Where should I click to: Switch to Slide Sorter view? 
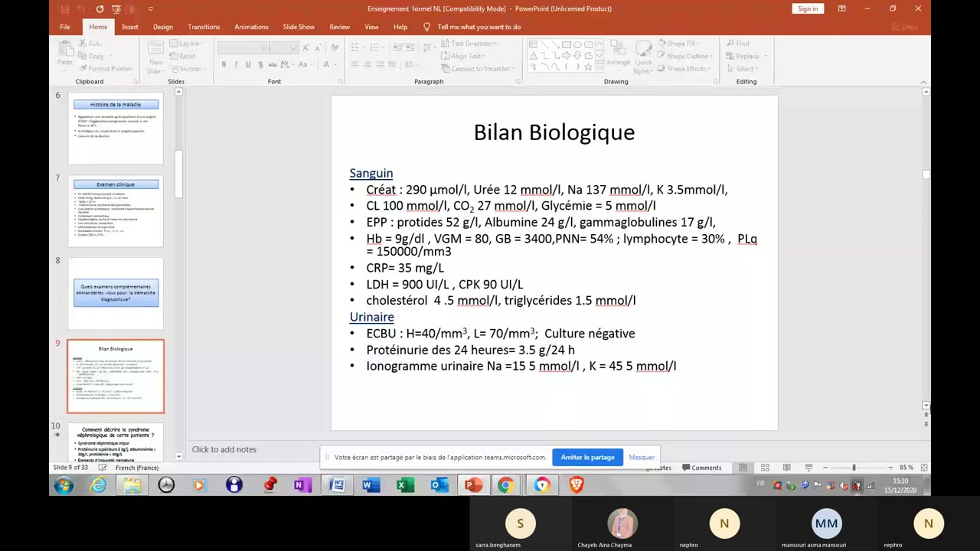point(765,468)
